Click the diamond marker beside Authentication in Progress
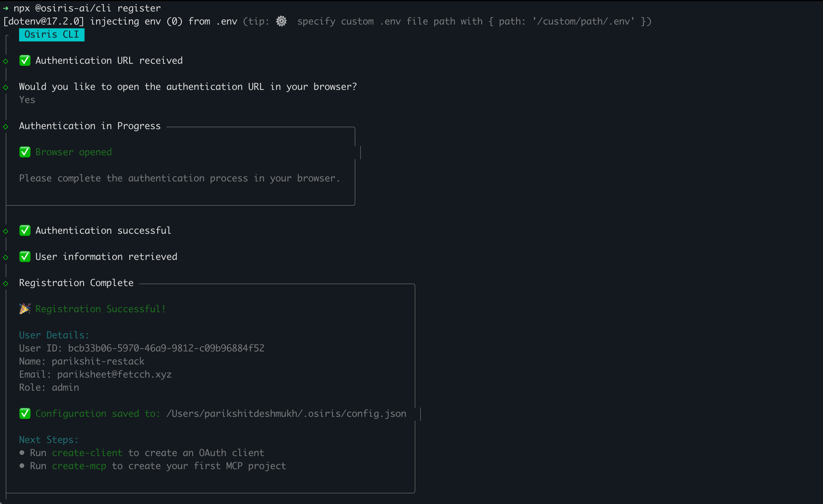Viewport: 823px width, 504px height. click(x=6, y=126)
